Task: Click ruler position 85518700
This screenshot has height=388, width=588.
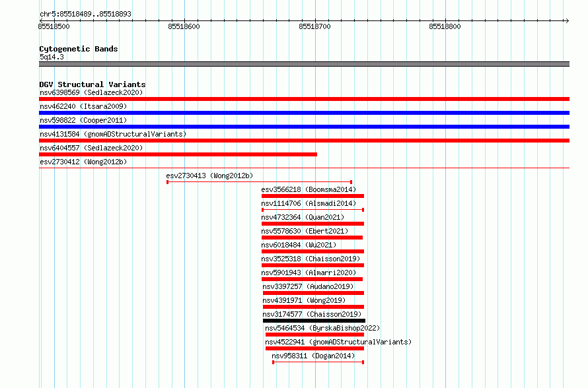Action: [x=314, y=26]
